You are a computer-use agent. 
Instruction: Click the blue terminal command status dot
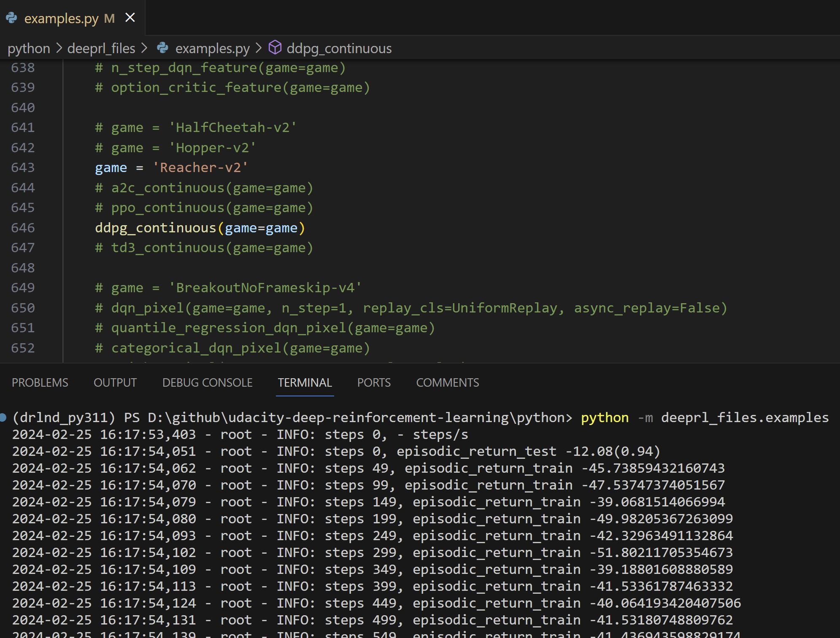point(3,417)
